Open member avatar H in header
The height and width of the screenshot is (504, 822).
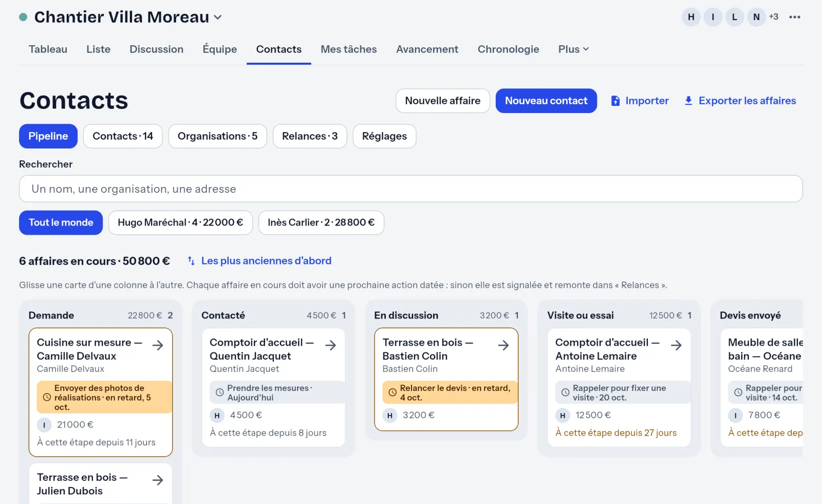pyautogui.click(x=691, y=17)
